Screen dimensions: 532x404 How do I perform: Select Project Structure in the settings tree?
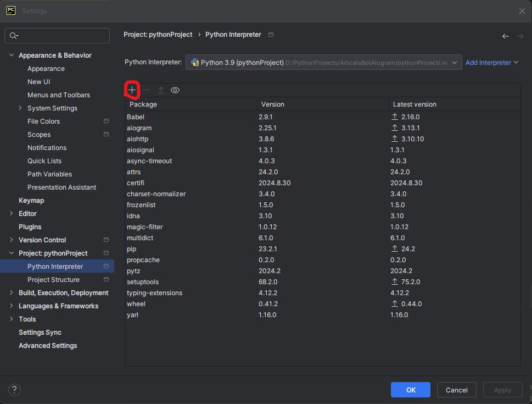53,280
